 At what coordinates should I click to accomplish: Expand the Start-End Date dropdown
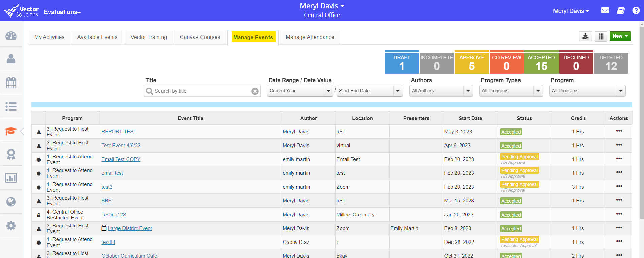coord(370,91)
